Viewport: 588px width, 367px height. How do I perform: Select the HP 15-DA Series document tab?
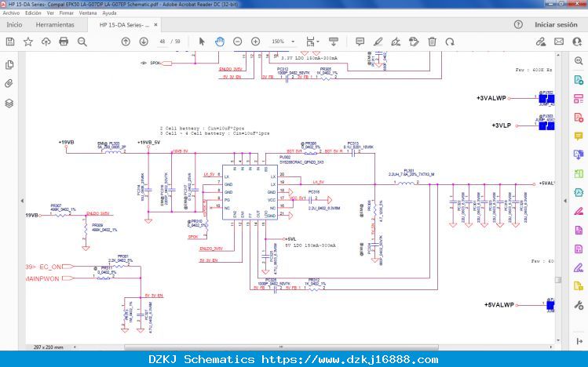coord(124,25)
